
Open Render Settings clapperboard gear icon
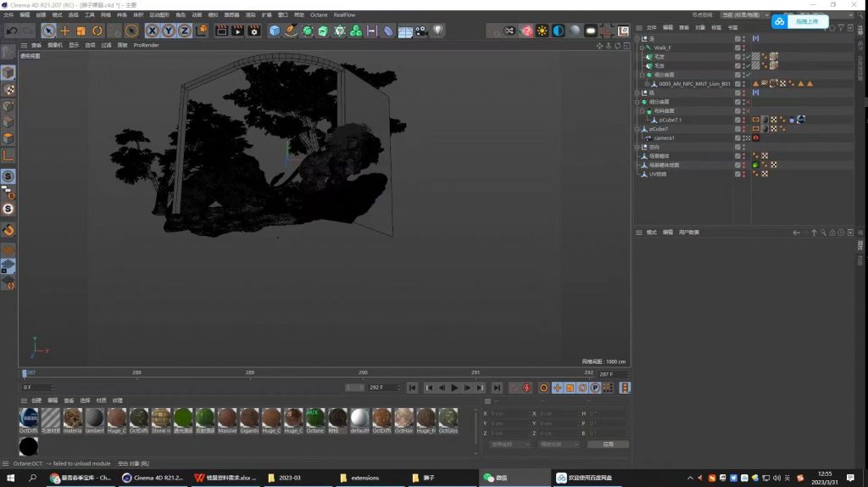(253, 31)
